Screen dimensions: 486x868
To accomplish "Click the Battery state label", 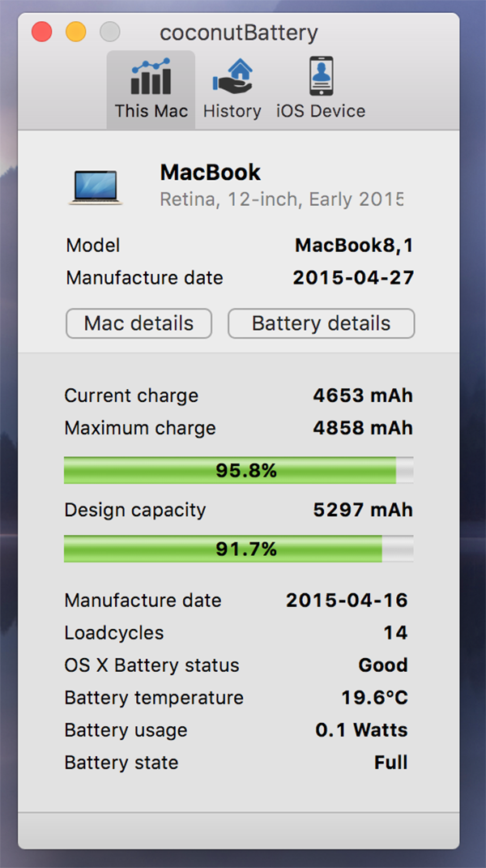I will tap(122, 763).
